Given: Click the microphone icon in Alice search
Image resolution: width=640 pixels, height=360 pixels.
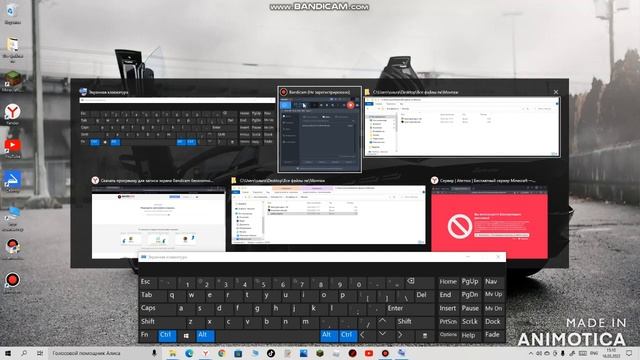Looking at the screenshot, I should point(154,353).
